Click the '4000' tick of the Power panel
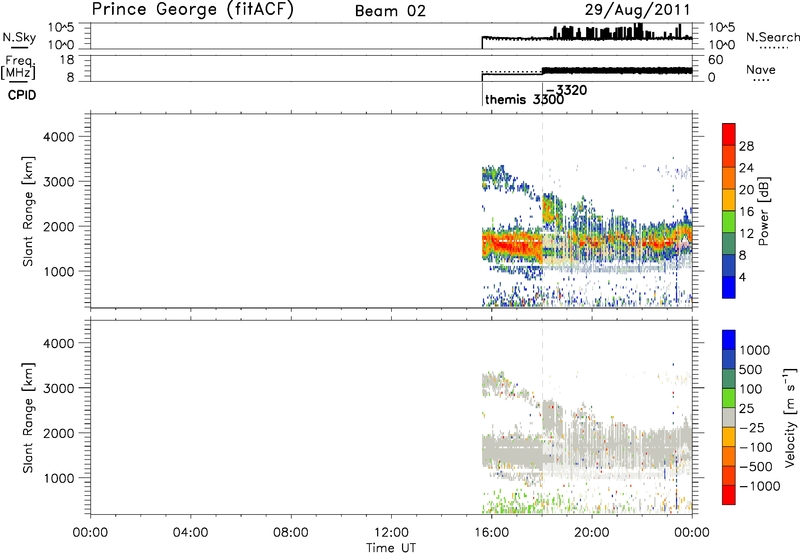This screenshot has width=800, height=554. (x=58, y=137)
